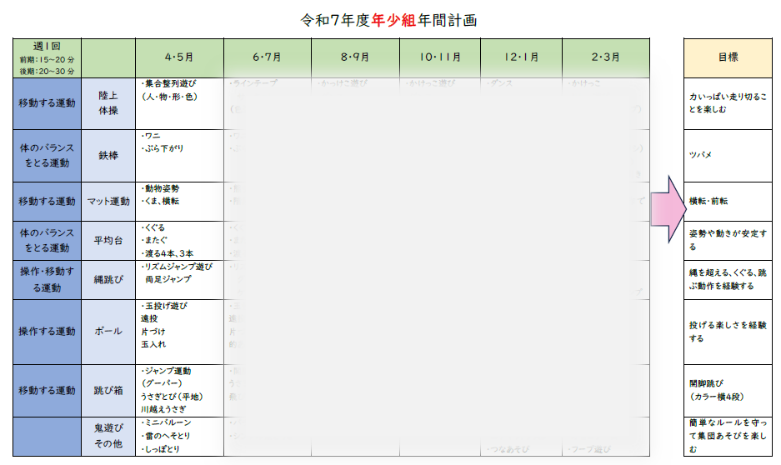Click the ツバメ goal cell

(729, 155)
